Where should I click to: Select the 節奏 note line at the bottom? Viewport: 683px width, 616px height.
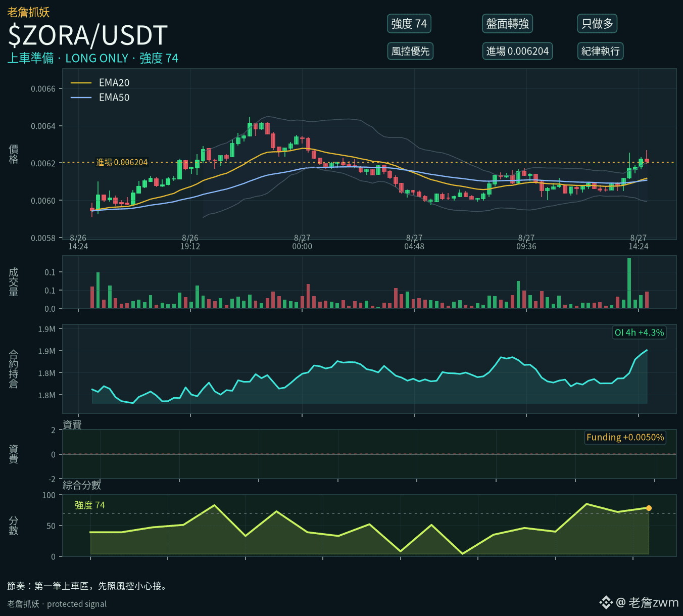87,586
